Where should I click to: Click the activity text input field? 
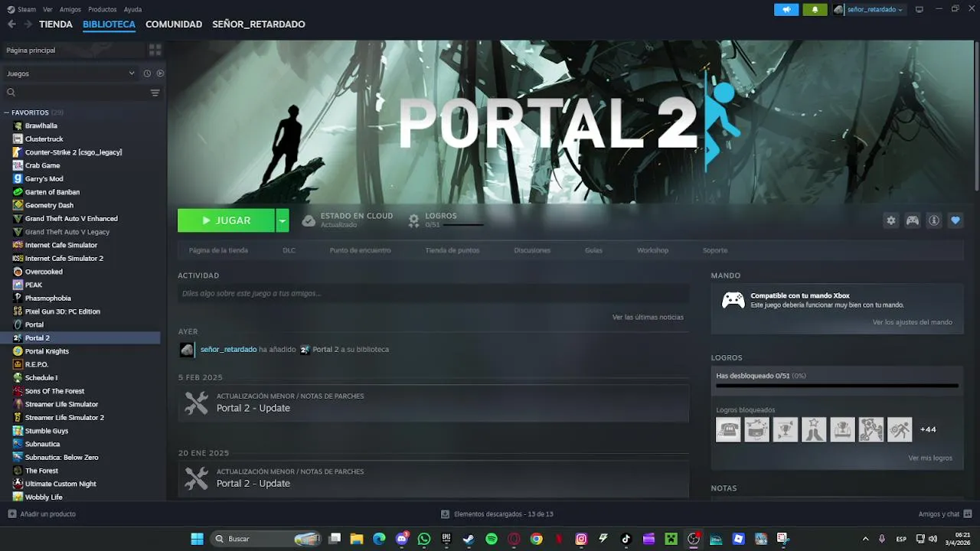point(433,293)
